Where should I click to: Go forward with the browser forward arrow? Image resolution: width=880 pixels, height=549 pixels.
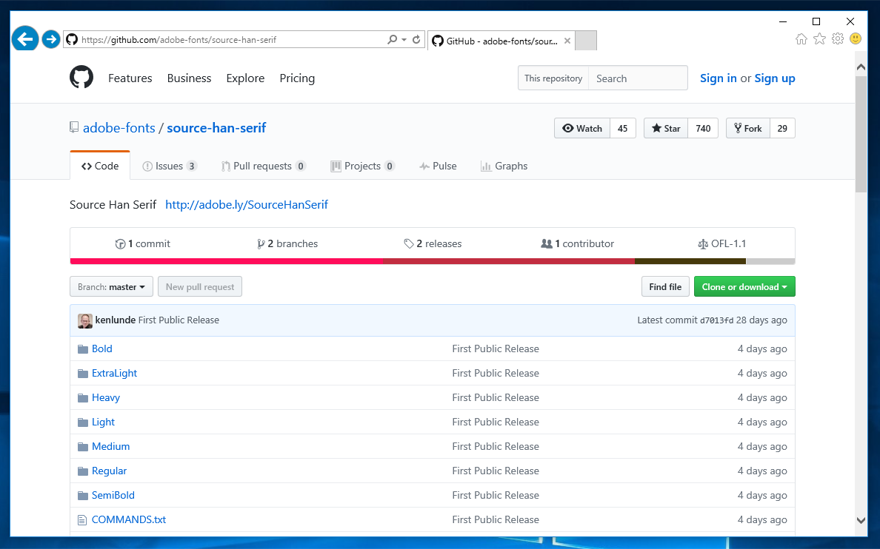coord(51,39)
